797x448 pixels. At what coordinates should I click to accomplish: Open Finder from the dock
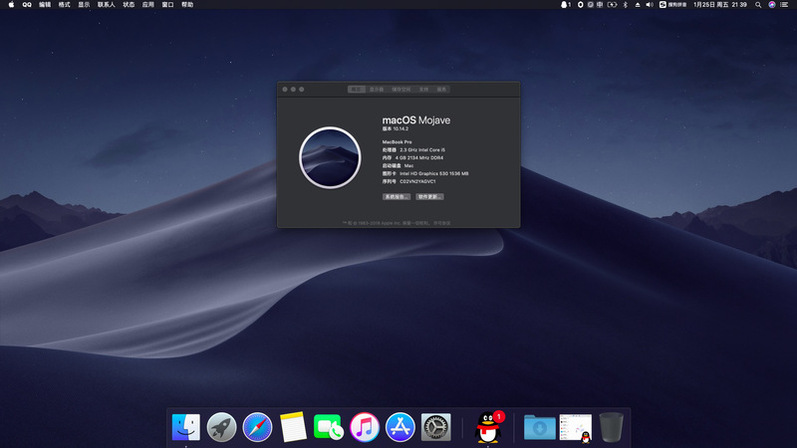(186, 427)
